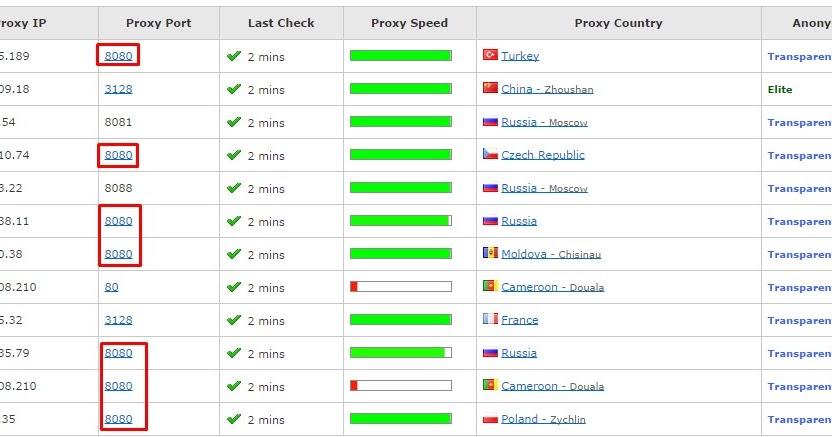Viewport: 832px width, 437px height.
Task: Click the Poland flag icon
Action: tap(490, 418)
